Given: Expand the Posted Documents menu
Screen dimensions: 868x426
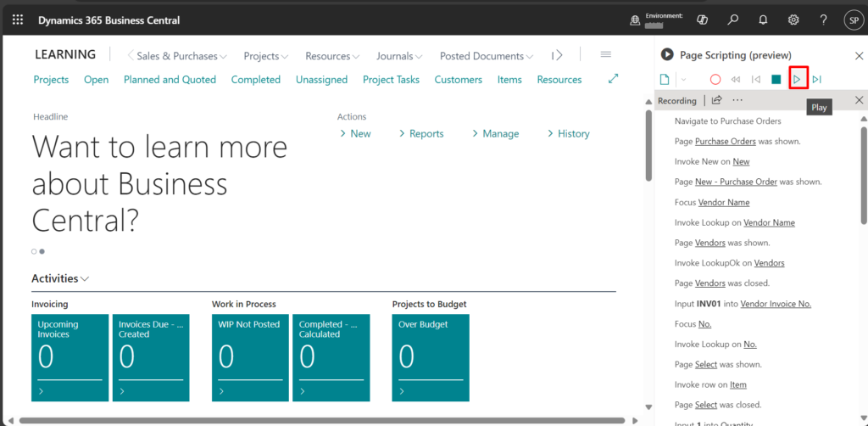Looking at the screenshot, I should [486, 56].
